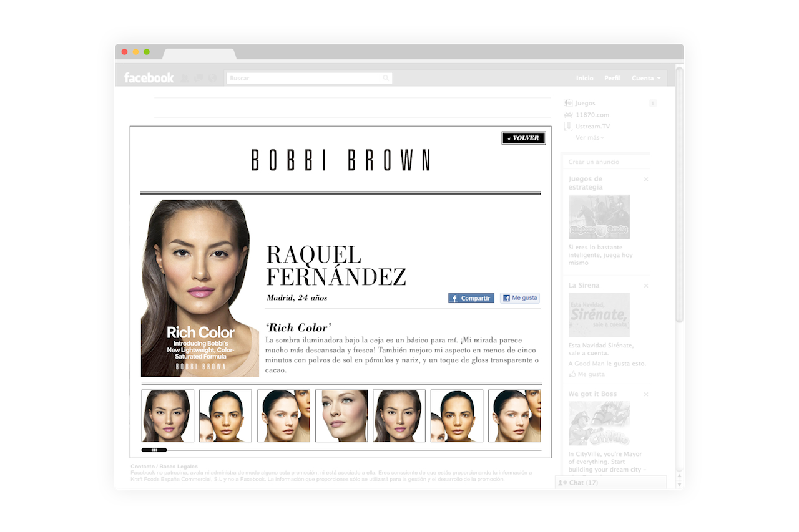Select the second face thumbnail
Screen dimensions: 799x532
[x=225, y=416]
